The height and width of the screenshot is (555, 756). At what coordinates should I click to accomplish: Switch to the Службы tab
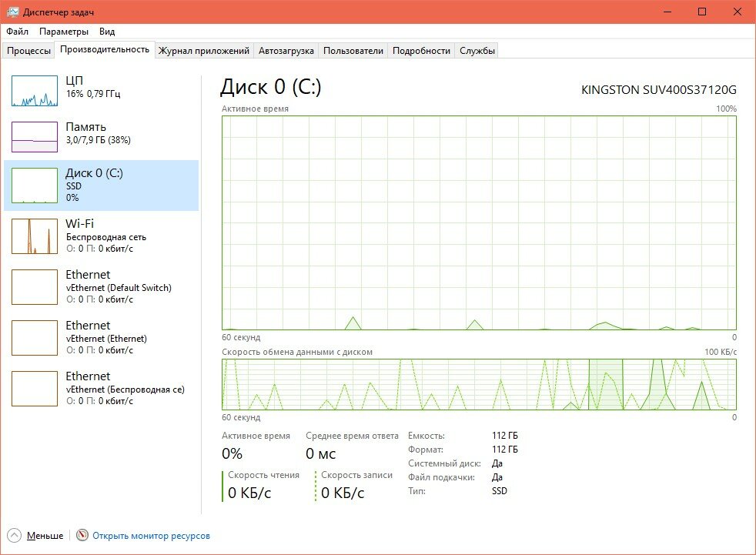(477, 51)
